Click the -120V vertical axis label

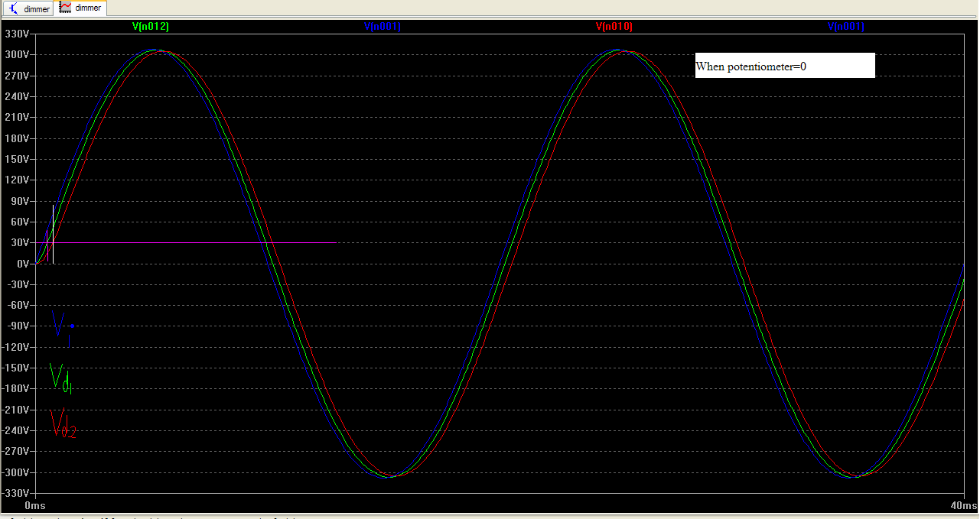15,347
